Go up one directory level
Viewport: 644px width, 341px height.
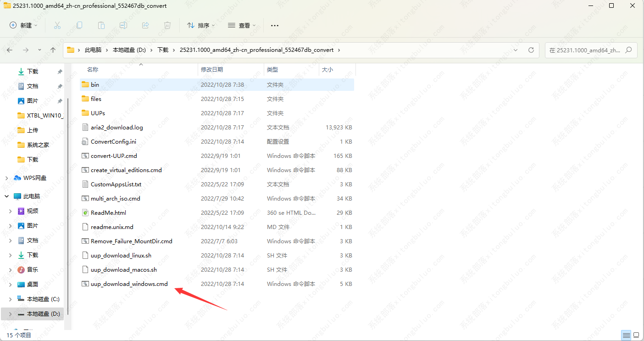point(53,50)
